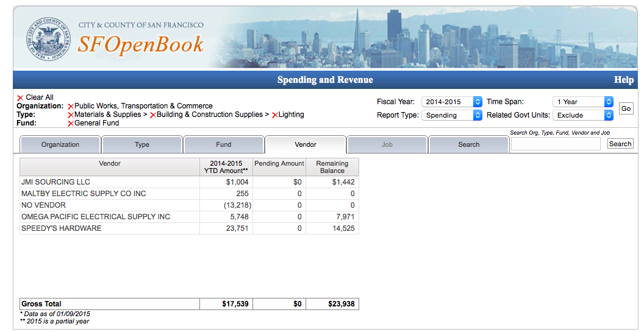Select the NO VENDOR row
Screen dimensions: 644x332
[189, 205]
